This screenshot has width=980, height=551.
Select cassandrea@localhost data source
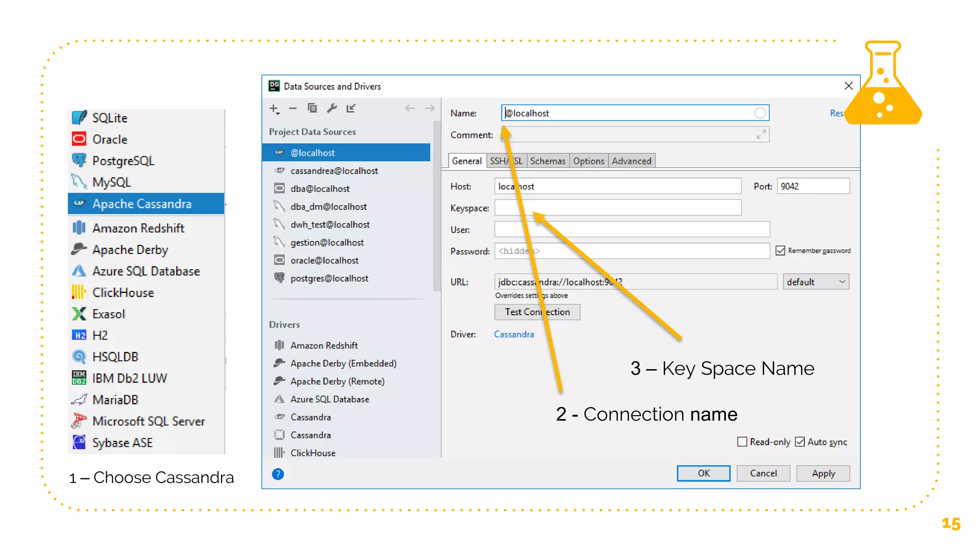tap(346, 171)
